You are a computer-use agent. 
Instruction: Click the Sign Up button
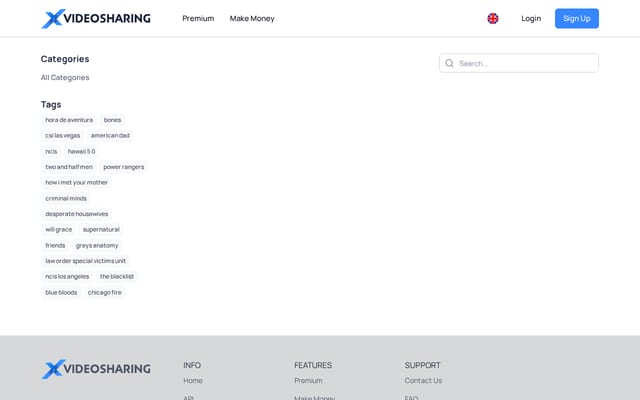click(577, 18)
